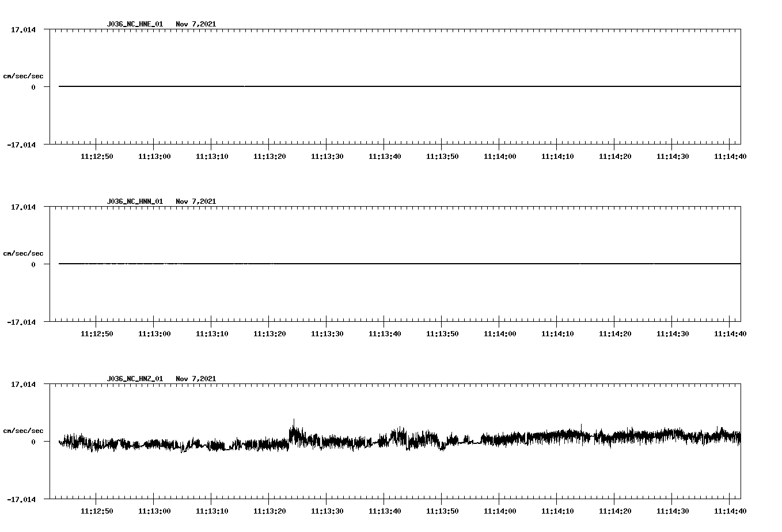Click the 0 axis value on HNZ plot
782x532 pixels.
(x=33, y=442)
